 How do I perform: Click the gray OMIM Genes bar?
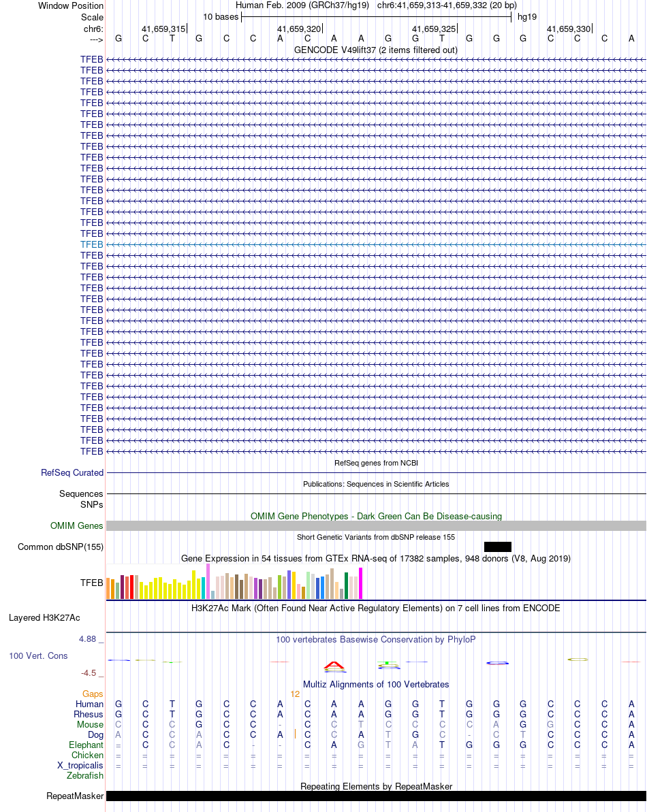point(376,525)
